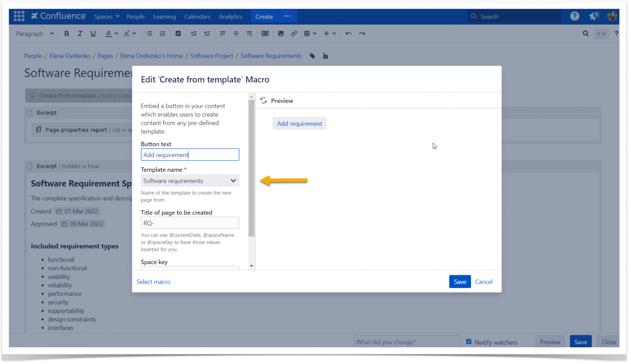Toggle the task list formatting
Image resolution: width=631 pixels, height=364 pixels.
click(x=178, y=33)
